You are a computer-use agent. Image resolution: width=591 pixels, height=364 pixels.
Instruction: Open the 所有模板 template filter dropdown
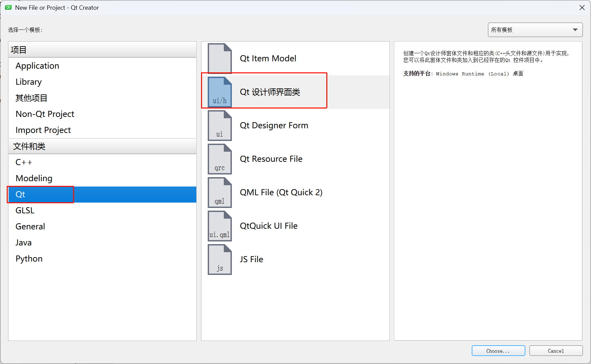[x=535, y=30]
